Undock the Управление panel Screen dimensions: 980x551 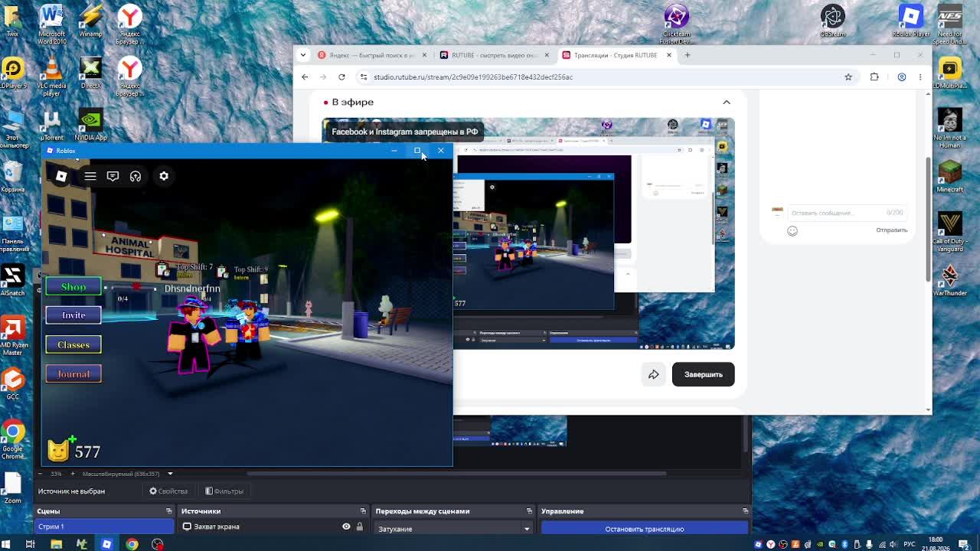click(x=745, y=511)
